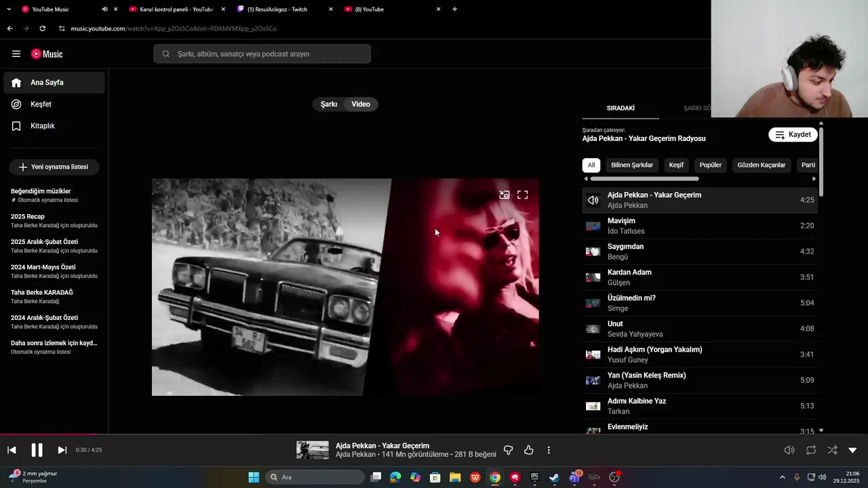Save queue with Kaydet button
Screen dimensions: 868x488
click(x=793, y=134)
